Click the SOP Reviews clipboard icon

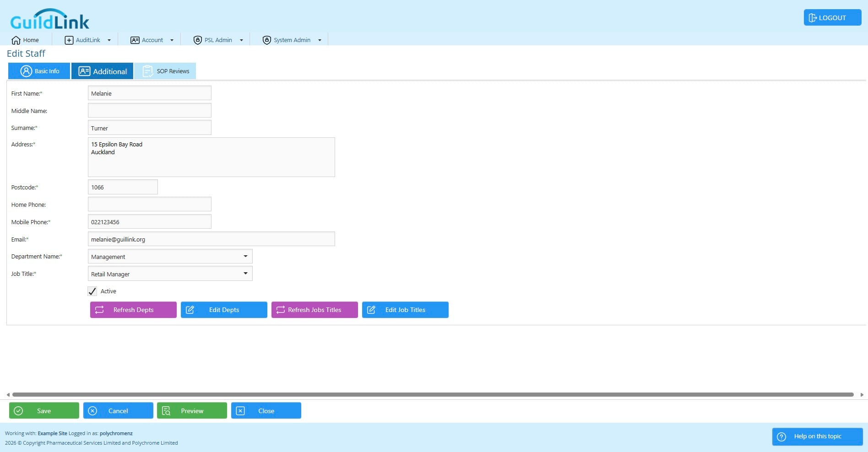click(x=147, y=71)
